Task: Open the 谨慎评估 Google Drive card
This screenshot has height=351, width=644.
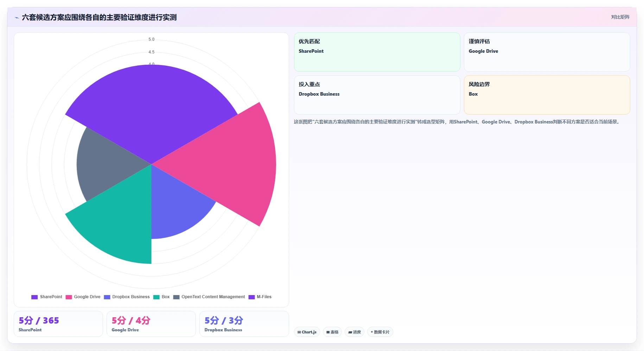Action: tap(547, 52)
